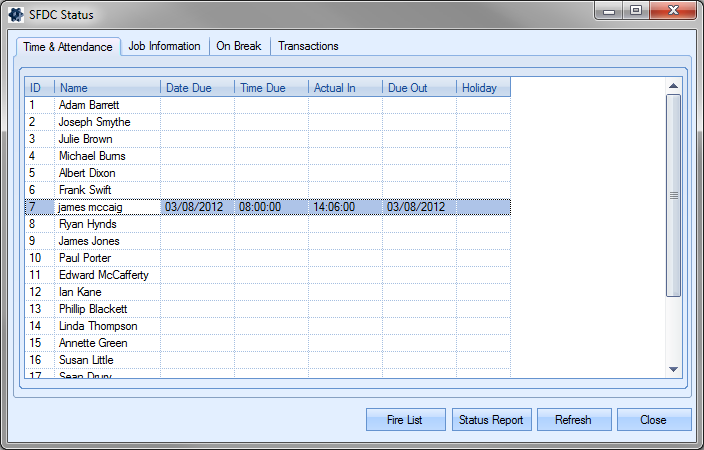The height and width of the screenshot is (450, 704).
Task: Open the Transactions tab
Action: [308, 46]
